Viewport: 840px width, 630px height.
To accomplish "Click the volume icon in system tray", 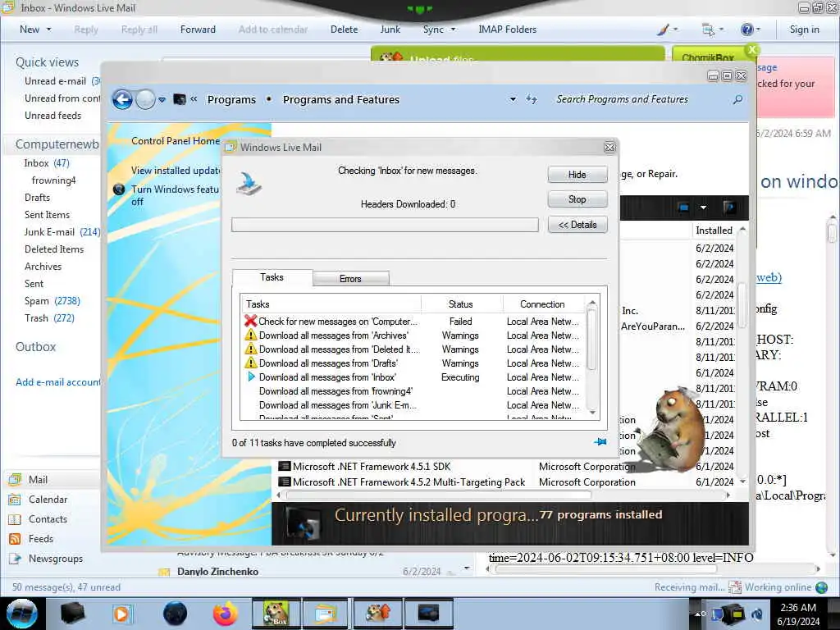I will [x=757, y=614].
